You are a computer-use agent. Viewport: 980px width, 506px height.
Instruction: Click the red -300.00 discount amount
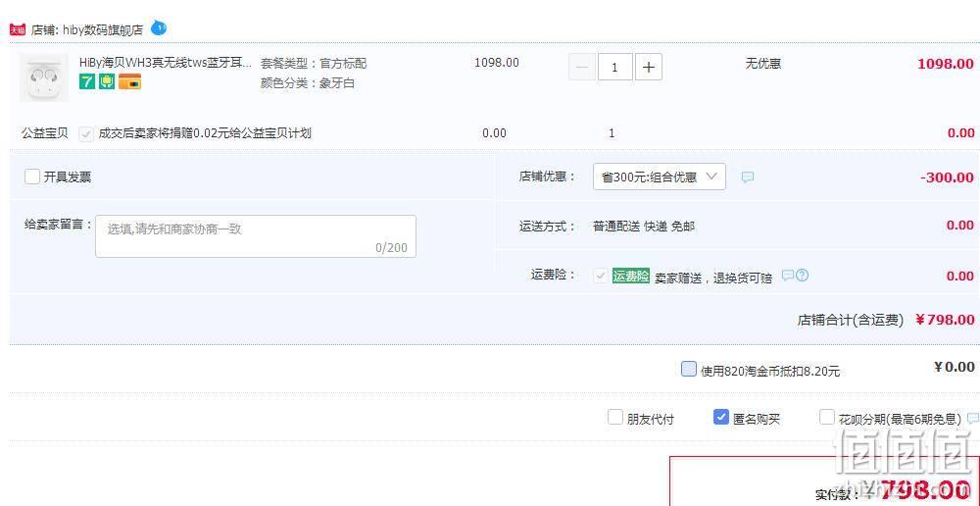click(947, 177)
